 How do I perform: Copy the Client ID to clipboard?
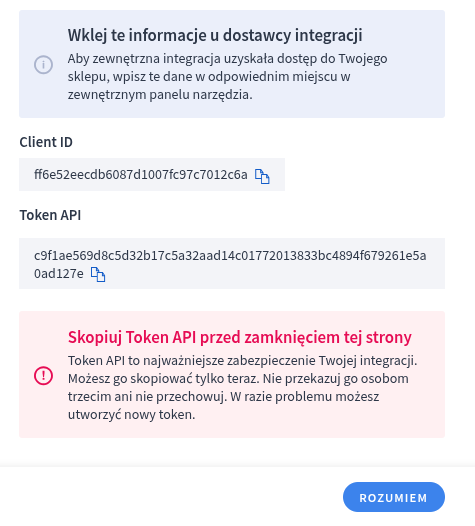262,176
